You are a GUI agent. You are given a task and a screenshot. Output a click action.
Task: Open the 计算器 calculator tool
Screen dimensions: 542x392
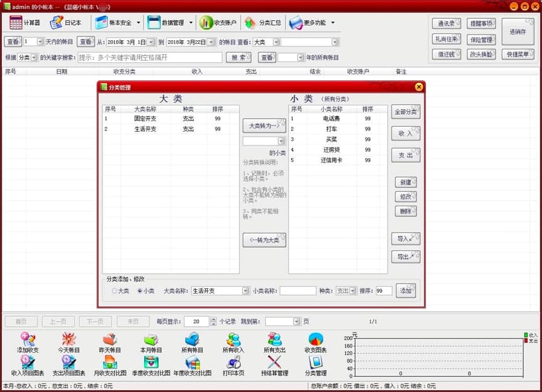24,23
